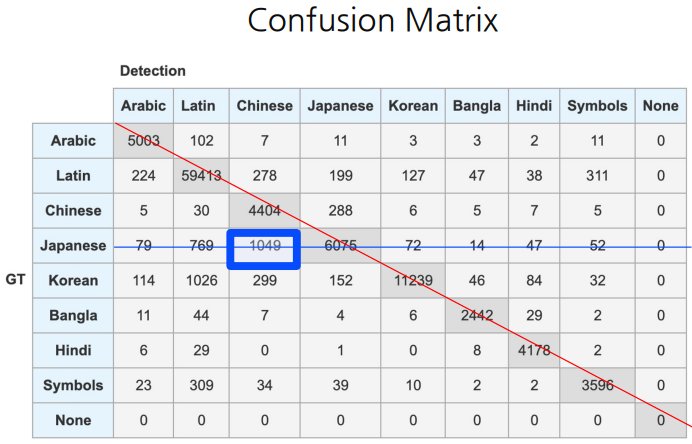Viewport: 692px width, 444px height.
Task: Select the cell with value 299
Action: pos(265,280)
